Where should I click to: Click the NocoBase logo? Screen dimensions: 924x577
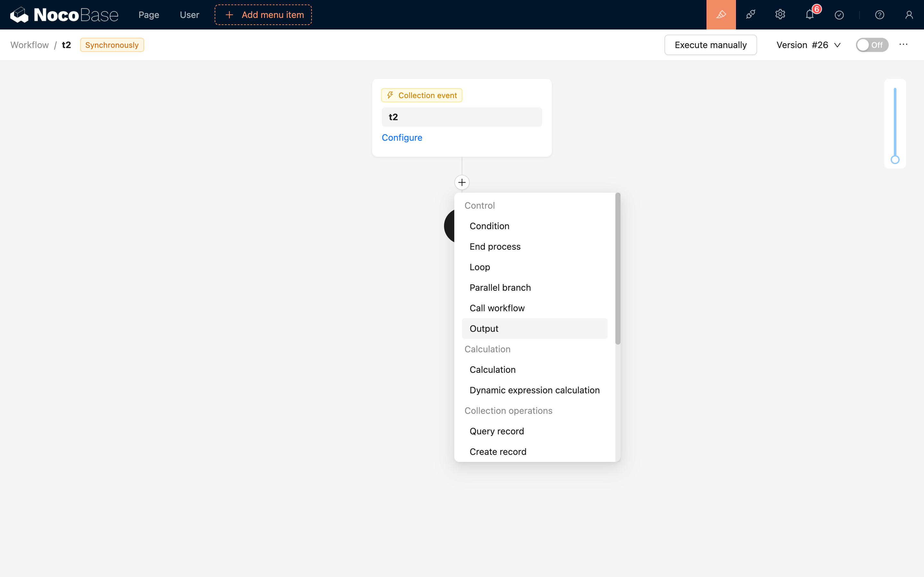point(64,15)
